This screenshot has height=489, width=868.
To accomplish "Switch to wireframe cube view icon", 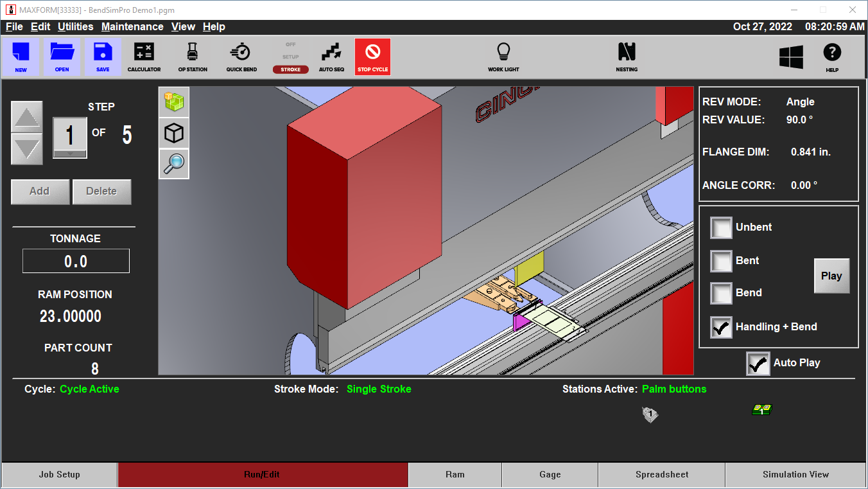I will click(174, 133).
